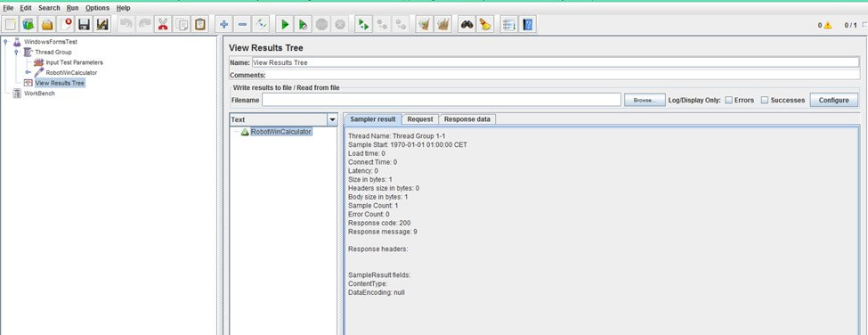Viewport: 868px width, 335px height.
Task: Clear all results with double broom icon
Action: [442, 24]
